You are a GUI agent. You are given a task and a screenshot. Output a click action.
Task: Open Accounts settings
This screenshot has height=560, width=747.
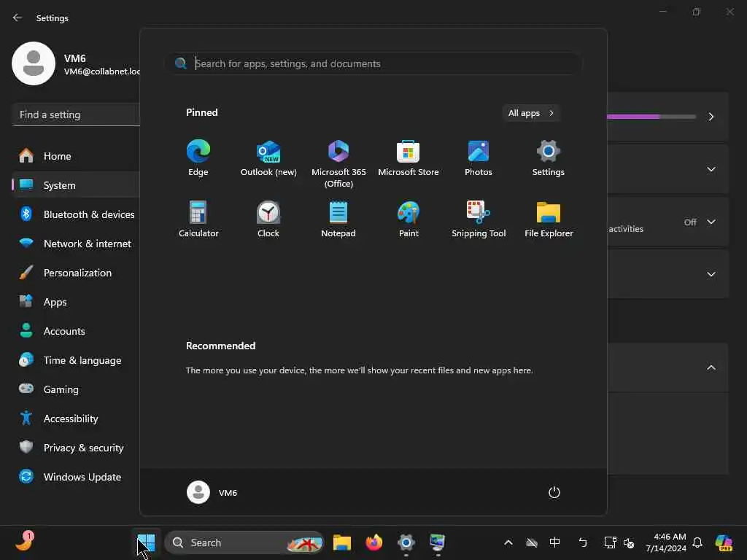(76, 331)
